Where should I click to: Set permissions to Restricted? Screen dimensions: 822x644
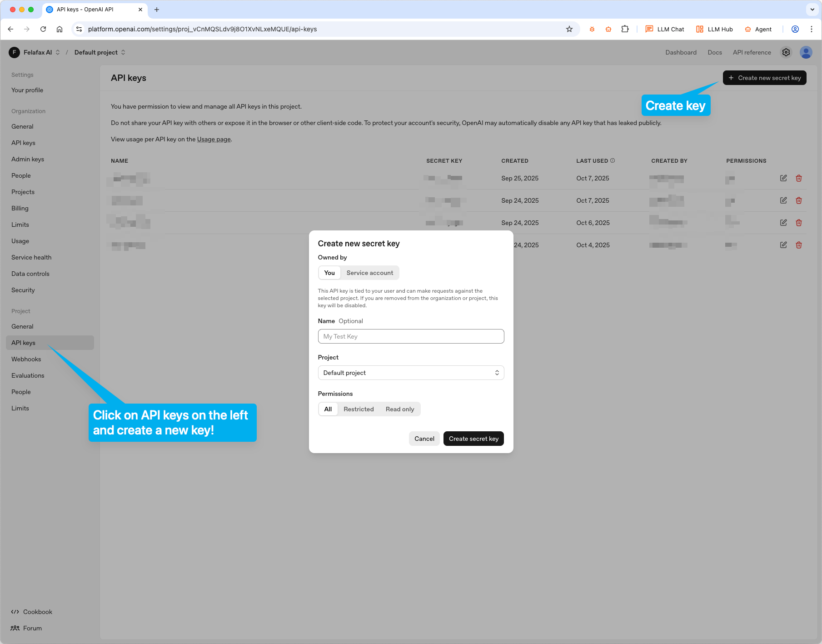pyautogui.click(x=359, y=409)
